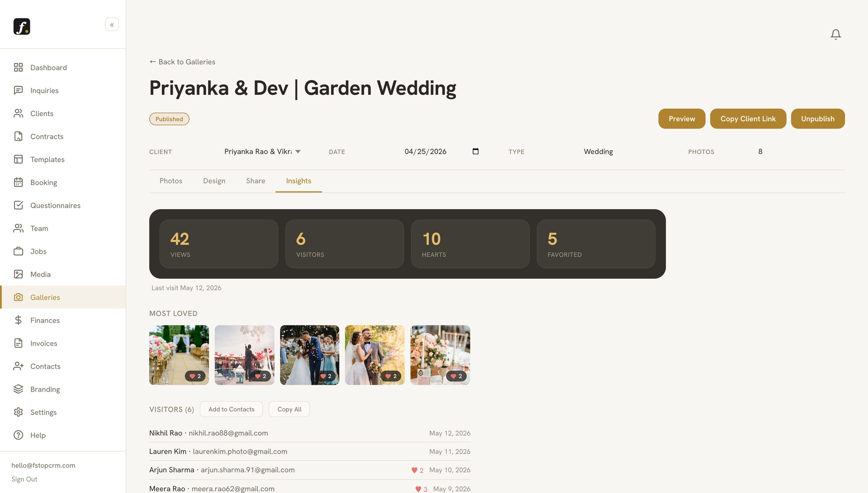
Task: Open the couple portrait with bouquet thumbnail
Action: pyautogui.click(x=375, y=355)
